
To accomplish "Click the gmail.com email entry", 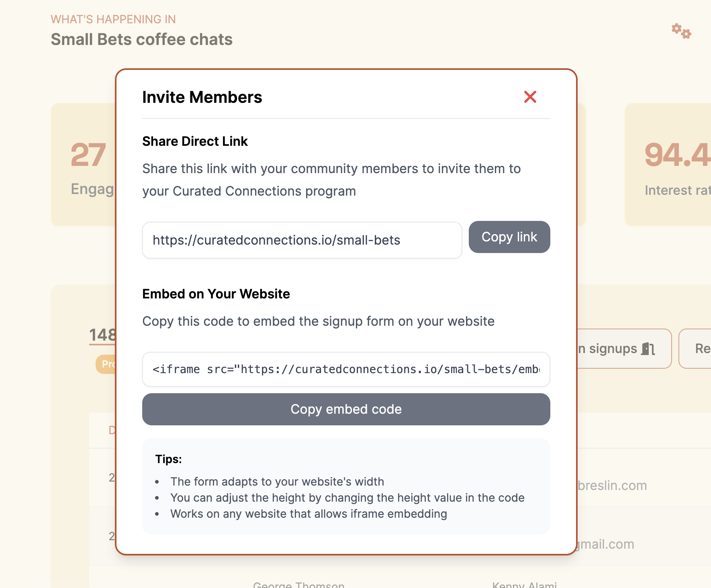I will click(606, 544).
